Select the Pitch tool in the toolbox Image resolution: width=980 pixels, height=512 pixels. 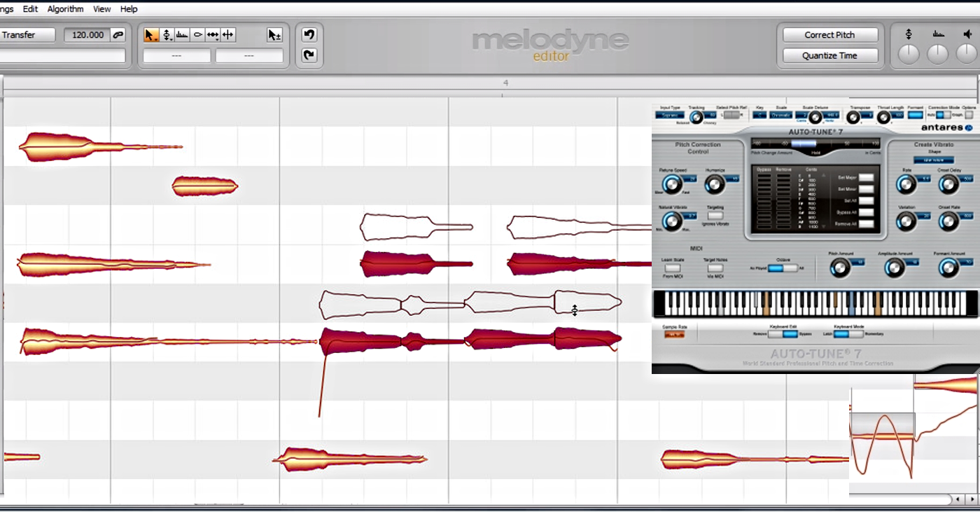click(x=167, y=35)
